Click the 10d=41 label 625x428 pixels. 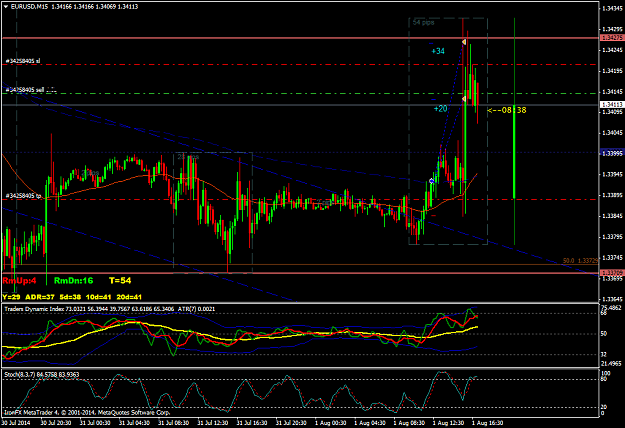[x=99, y=297]
